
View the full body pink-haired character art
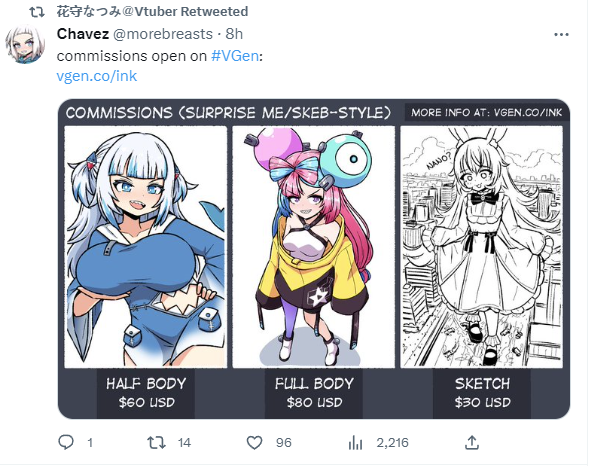pyautogui.click(x=314, y=247)
